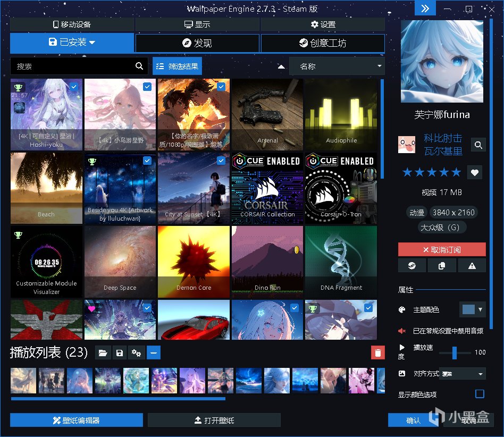Open the playlist folder (load playlist) icon
The image size is (504, 437).
click(x=103, y=353)
